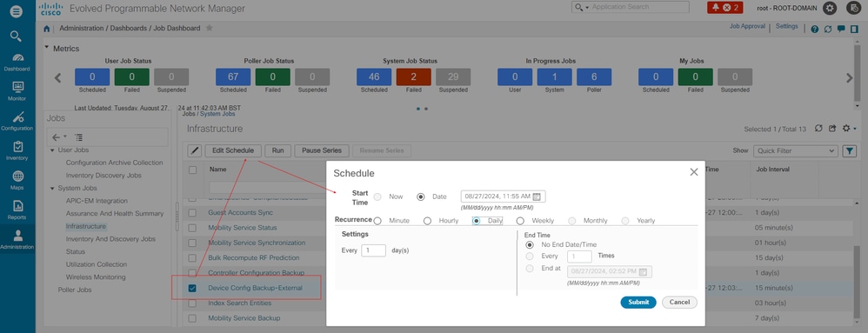Click the Every day(s) interval field
This screenshot has height=333, width=868.
tap(373, 250)
